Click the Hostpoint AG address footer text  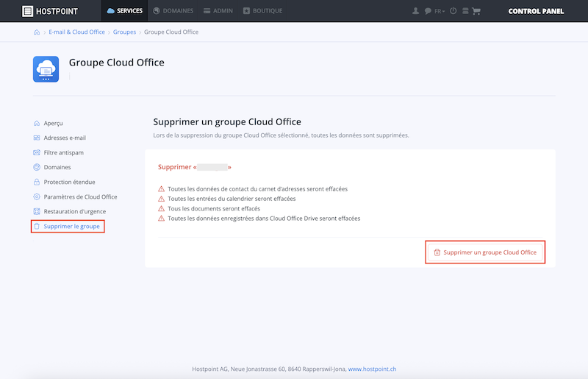(269, 369)
